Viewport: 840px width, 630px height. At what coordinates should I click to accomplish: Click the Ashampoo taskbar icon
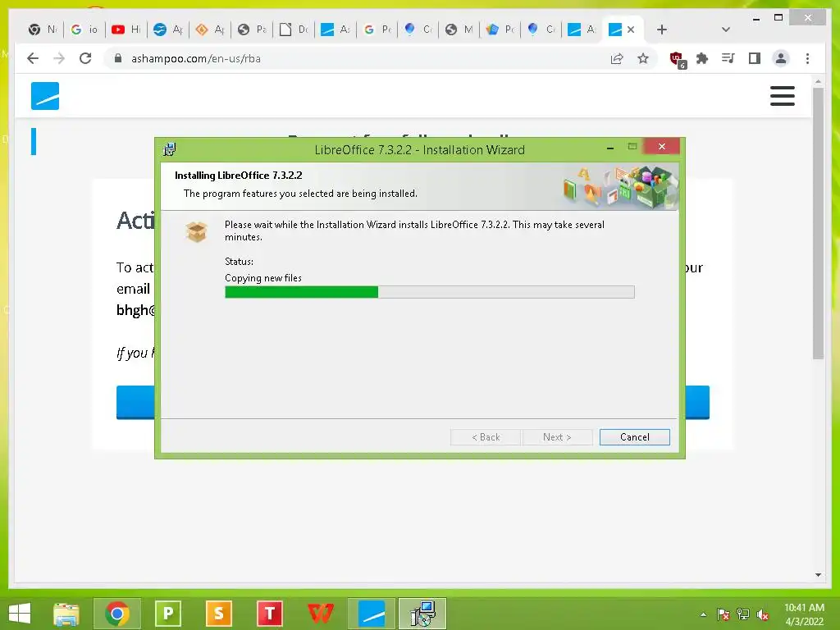[x=372, y=614]
